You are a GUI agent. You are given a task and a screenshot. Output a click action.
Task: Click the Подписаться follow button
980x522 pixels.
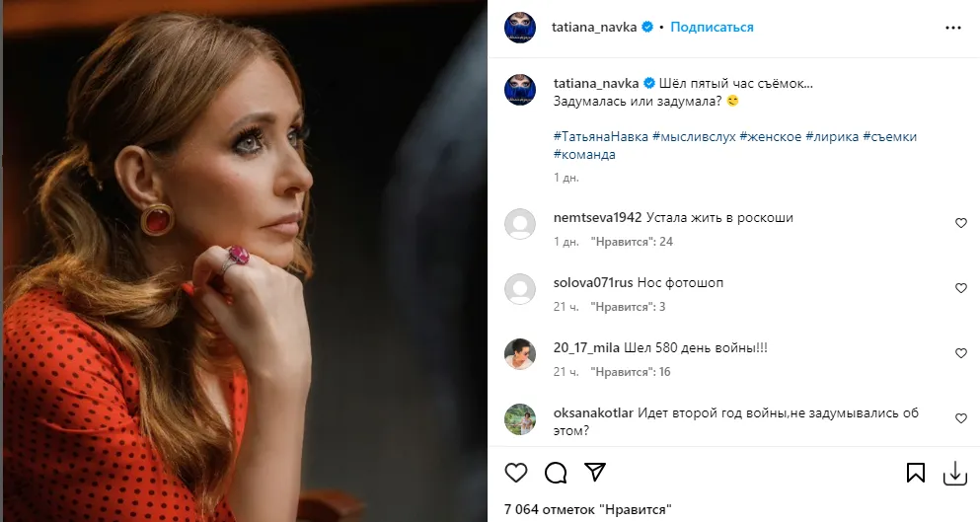coord(712,28)
